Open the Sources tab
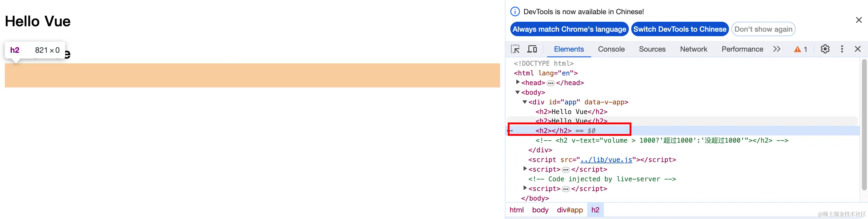 652,49
